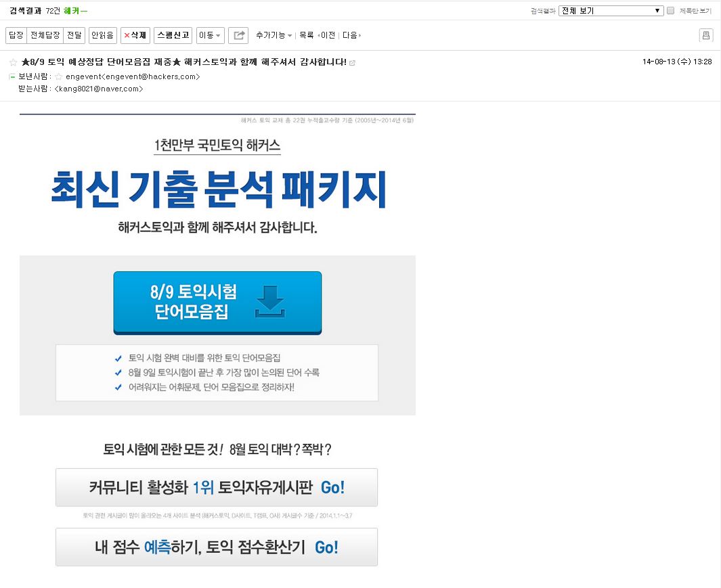Open the 토익자유게시판 Go! banner
This screenshot has width=721, height=588.
(217, 487)
